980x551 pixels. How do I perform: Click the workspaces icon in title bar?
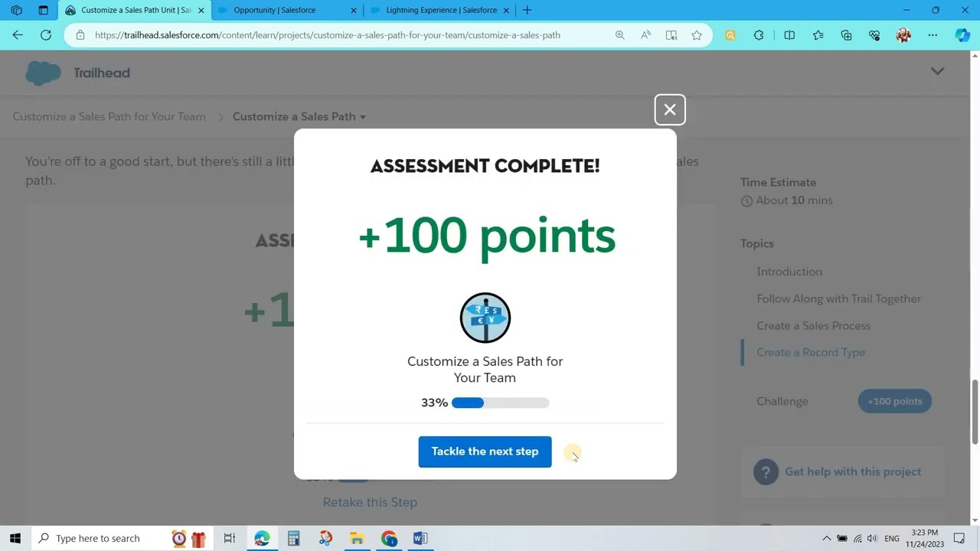coord(16,10)
